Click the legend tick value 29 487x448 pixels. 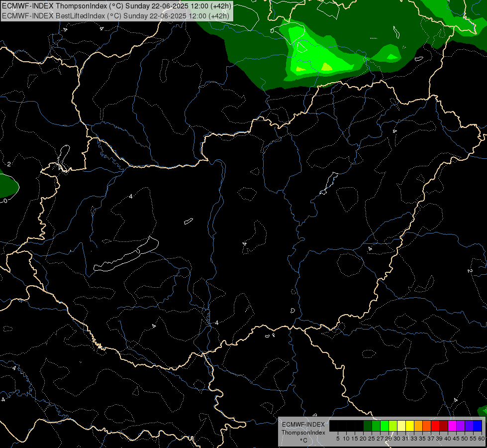388,439
